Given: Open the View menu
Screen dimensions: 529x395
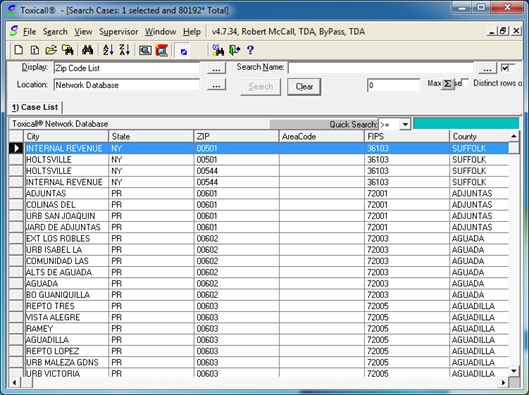Looking at the screenshot, I should (83, 32).
